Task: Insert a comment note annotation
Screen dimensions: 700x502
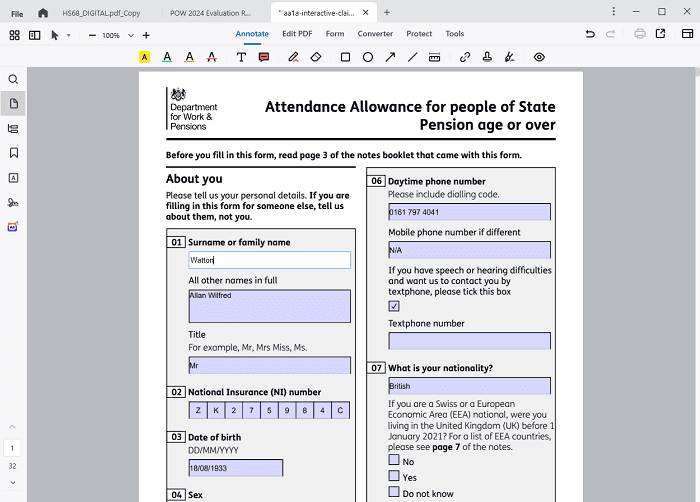Action: click(x=264, y=58)
